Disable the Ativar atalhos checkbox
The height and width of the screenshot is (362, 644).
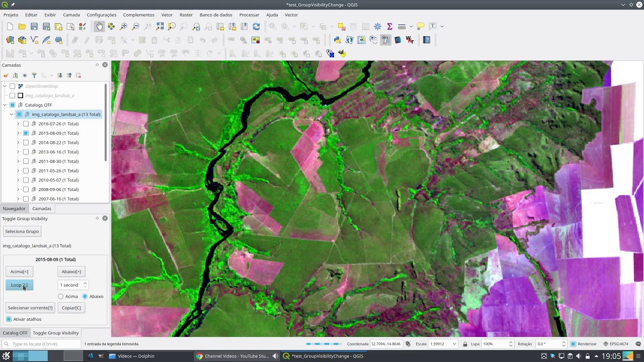(9, 319)
